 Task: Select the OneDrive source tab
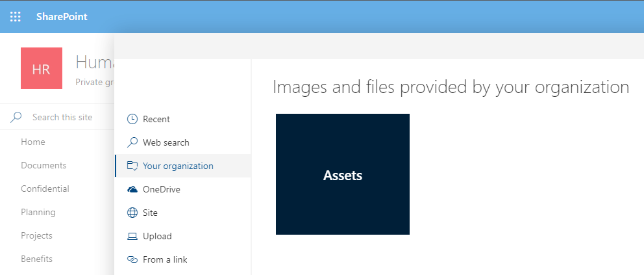point(183,189)
